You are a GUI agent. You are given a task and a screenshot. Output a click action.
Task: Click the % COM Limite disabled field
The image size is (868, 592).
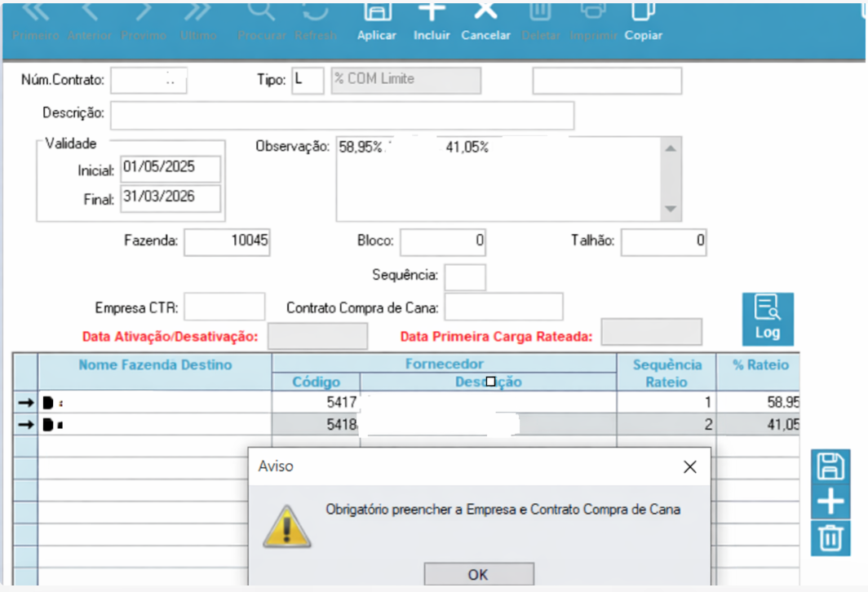tap(405, 80)
